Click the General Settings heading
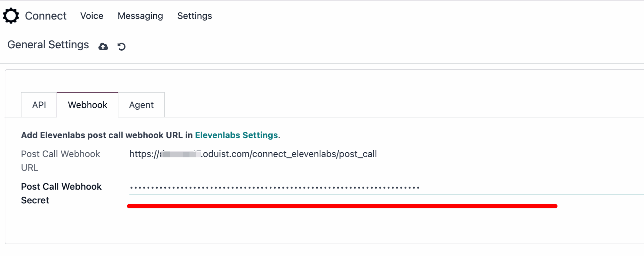Screen dimensions: 644x256 (48, 44)
